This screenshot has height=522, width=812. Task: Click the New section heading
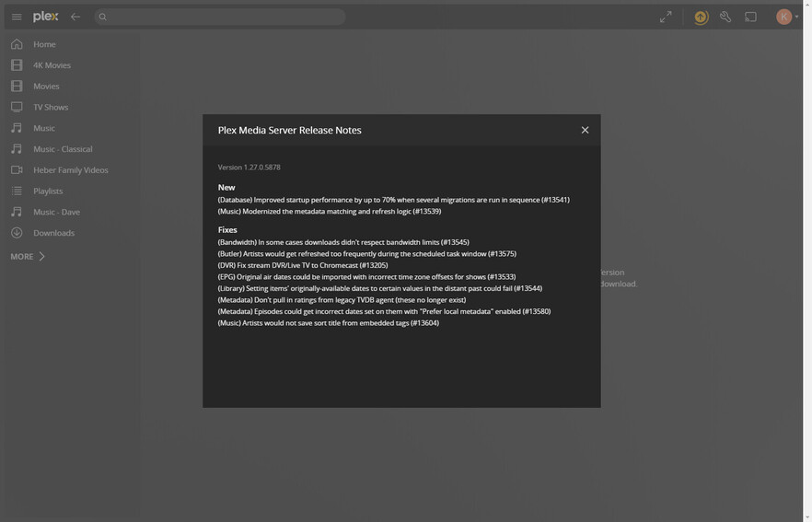226,188
